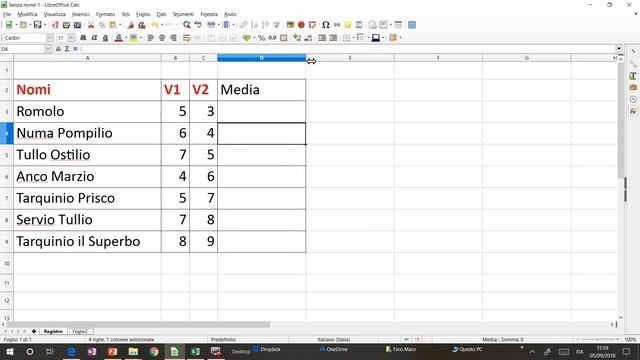The image size is (640, 360).
Task: Click increase indent icon
Action: coord(322,38)
